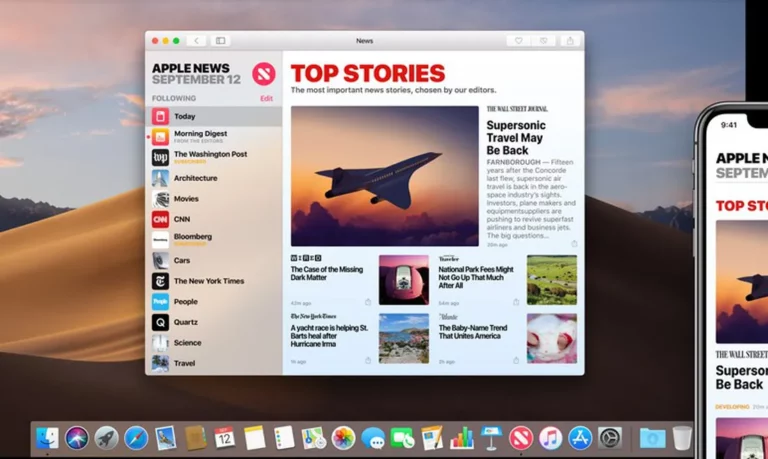Open App Store in the Dock
The height and width of the screenshot is (459, 768).
pyautogui.click(x=580, y=437)
